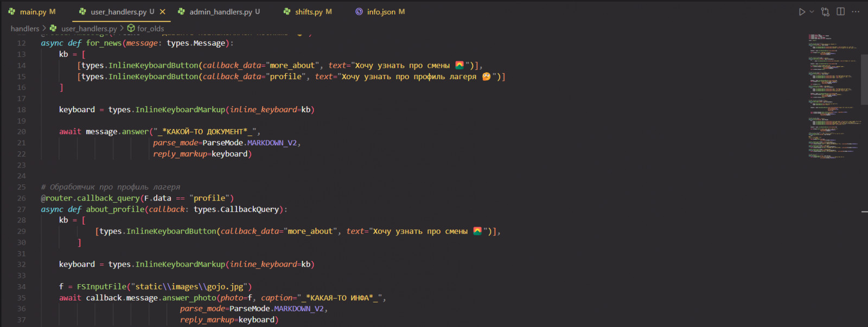Click MARKDOWN_V2 on line 21
The image size is (868, 327).
272,143
